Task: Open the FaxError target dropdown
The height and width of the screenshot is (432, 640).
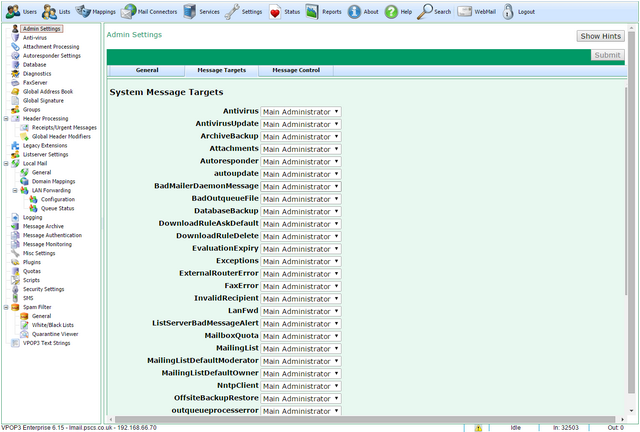Action: tap(301, 285)
